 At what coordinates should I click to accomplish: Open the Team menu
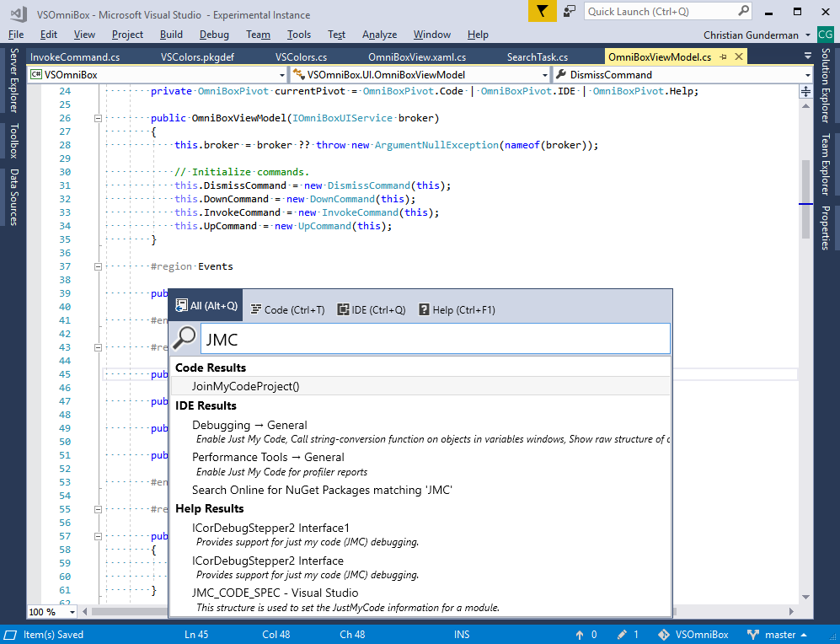[x=258, y=35]
